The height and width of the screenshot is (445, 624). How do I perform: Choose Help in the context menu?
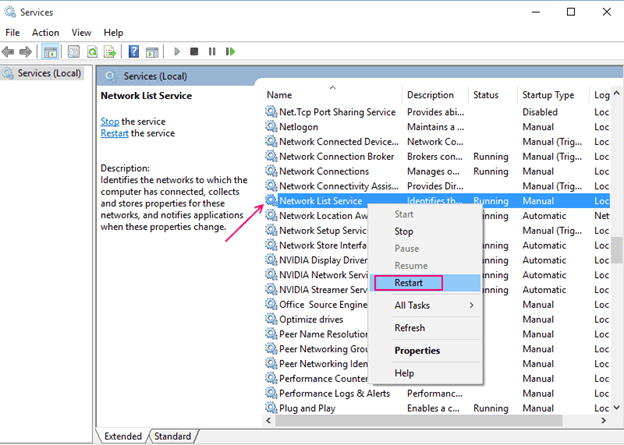(x=425, y=373)
